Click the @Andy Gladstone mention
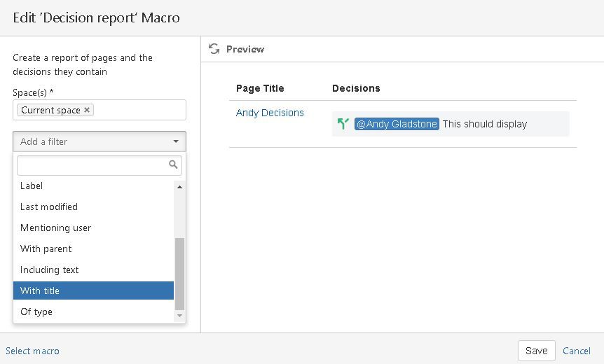The height and width of the screenshot is (364, 604). tap(397, 124)
